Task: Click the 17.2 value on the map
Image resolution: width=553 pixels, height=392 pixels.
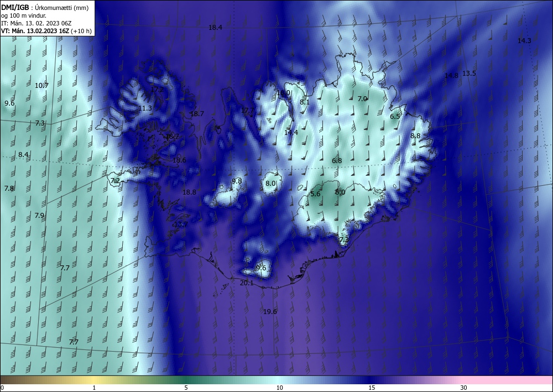Action: (157, 90)
